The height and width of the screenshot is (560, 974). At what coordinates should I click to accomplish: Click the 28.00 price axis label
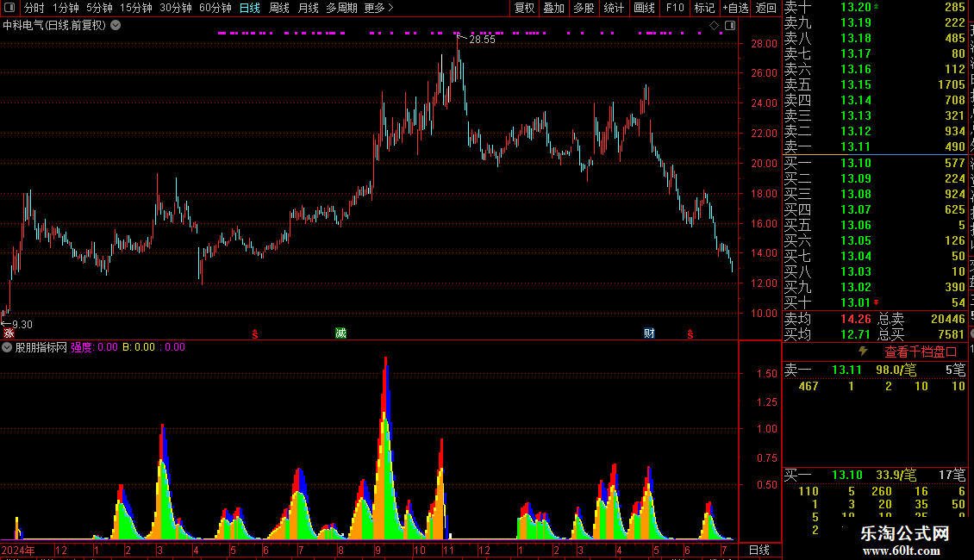tap(764, 43)
